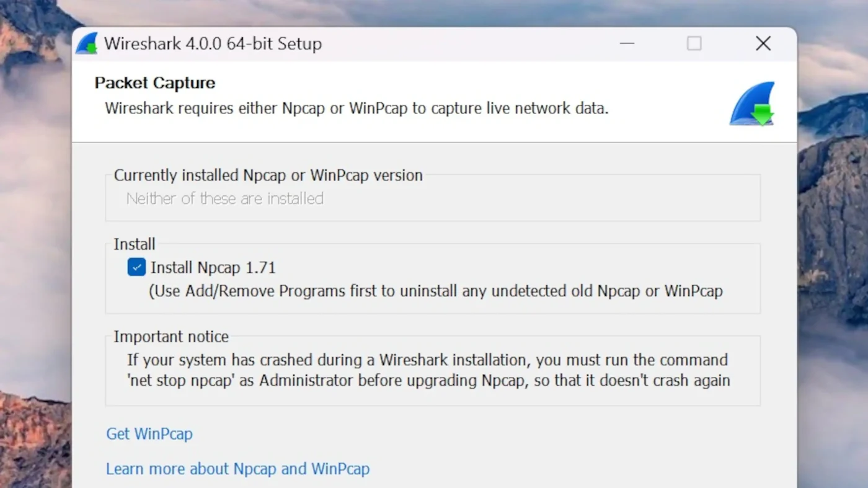Uncheck the Install Npcap 1.71 checkbox
This screenshot has height=488, width=868.
point(136,267)
